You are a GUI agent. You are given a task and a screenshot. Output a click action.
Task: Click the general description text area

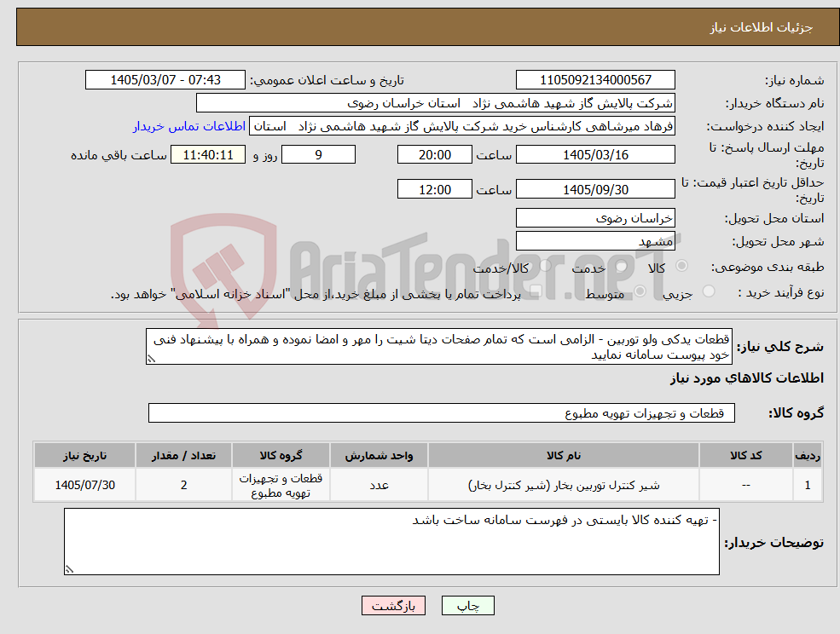click(x=438, y=347)
